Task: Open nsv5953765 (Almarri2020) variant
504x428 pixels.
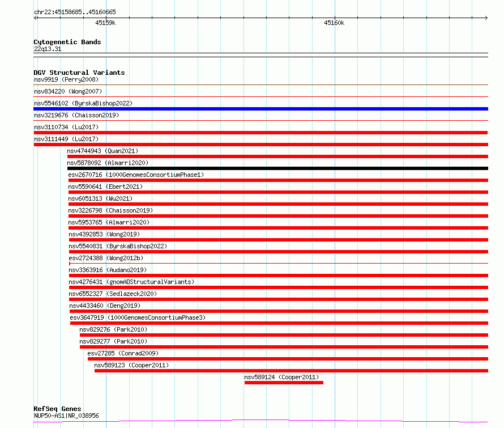Action: (109, 222)
